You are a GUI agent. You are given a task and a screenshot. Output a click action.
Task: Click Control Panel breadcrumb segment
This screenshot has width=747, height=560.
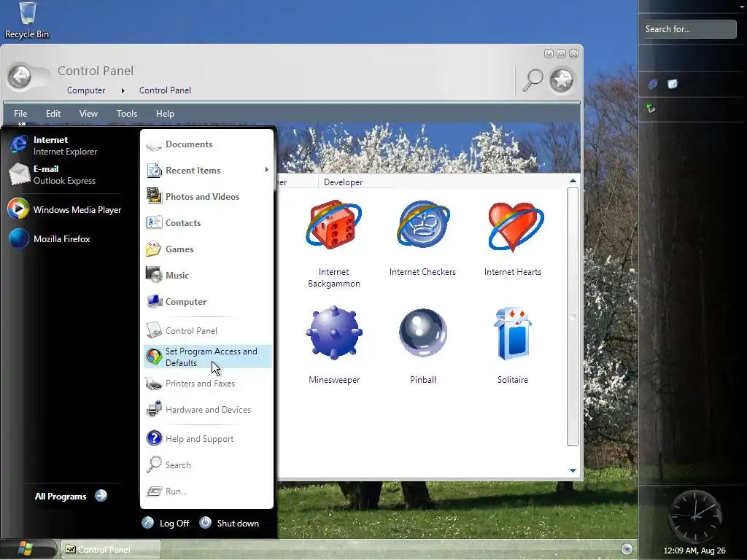[x=165, y=90]
